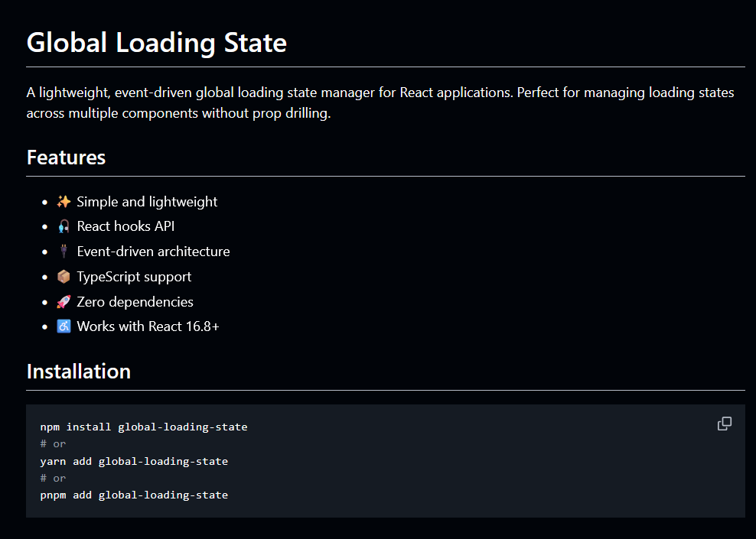Viewport: 756px width, 539px height.
Task: Click the hook emoji next to React hooks API
Action: coord(64,226)
